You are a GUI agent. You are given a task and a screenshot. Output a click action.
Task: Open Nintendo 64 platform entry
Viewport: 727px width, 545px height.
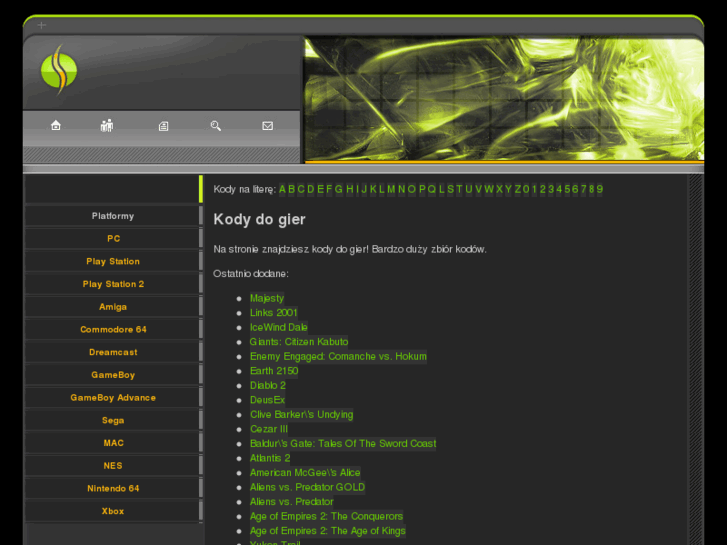pyautogui.click(x=113, y=488)
